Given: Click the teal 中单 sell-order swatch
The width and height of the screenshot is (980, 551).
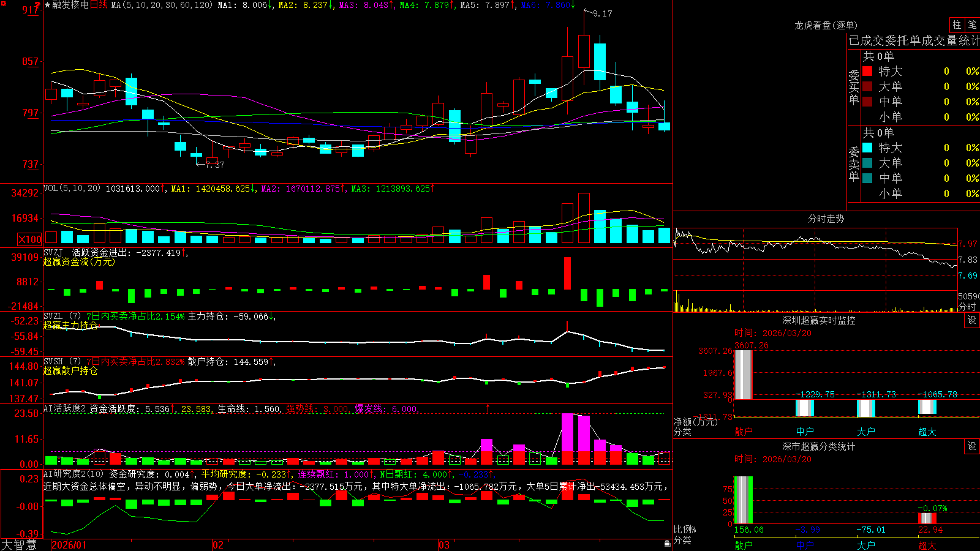Looking at the screenshot, I should 867,178.
